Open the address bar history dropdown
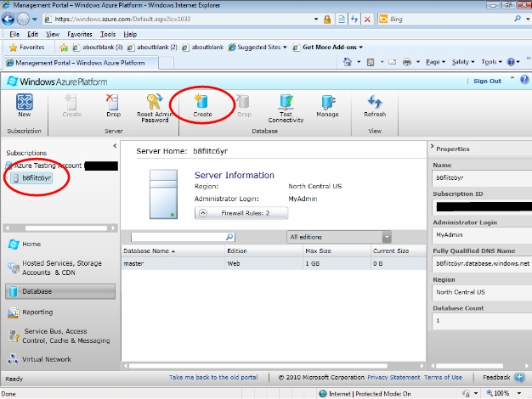 316,20
